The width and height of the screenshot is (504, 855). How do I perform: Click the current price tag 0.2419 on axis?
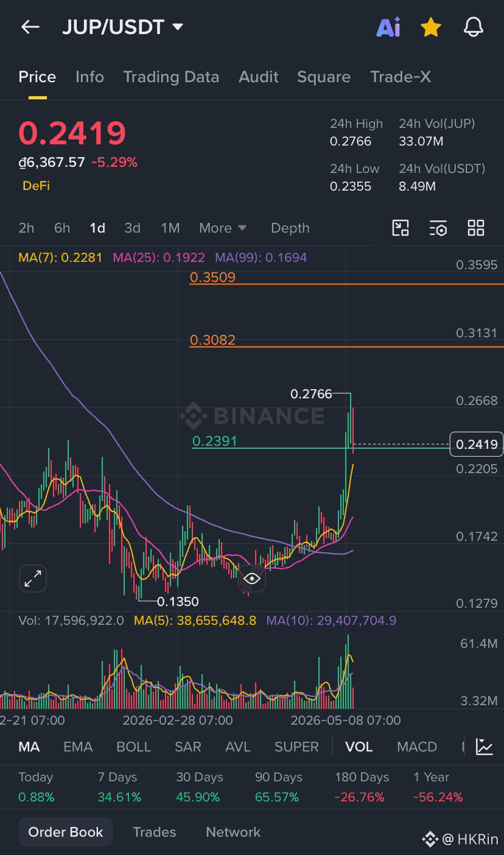(477, 445)
